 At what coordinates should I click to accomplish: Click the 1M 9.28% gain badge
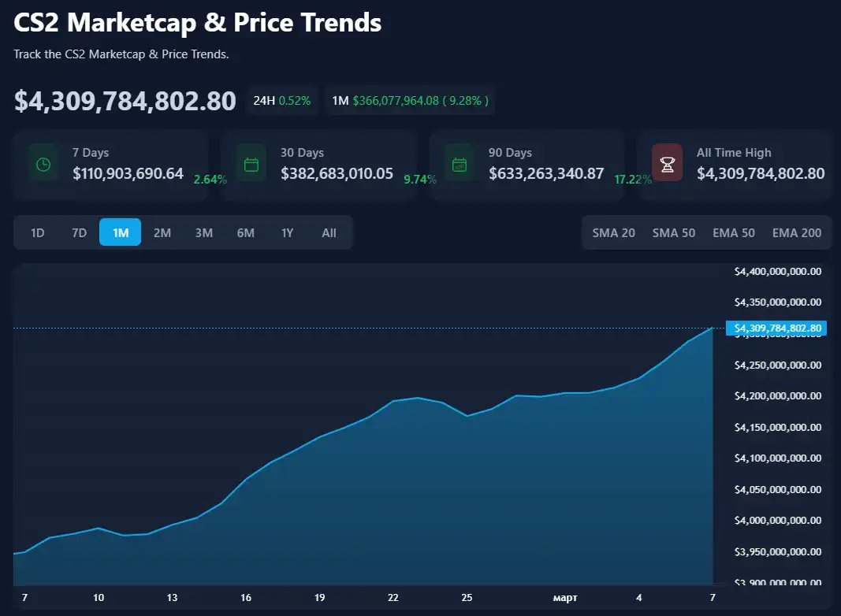click(410, 100)
